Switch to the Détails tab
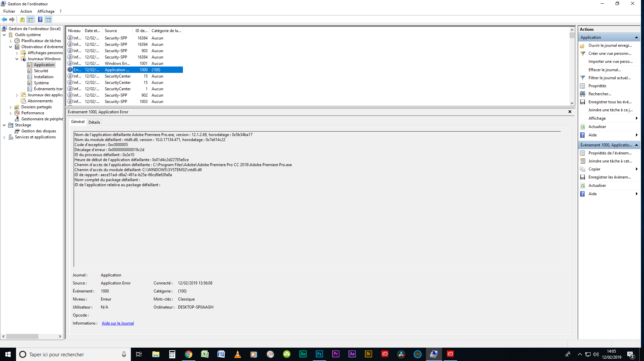The image size is (644, 361). (94, 122)
